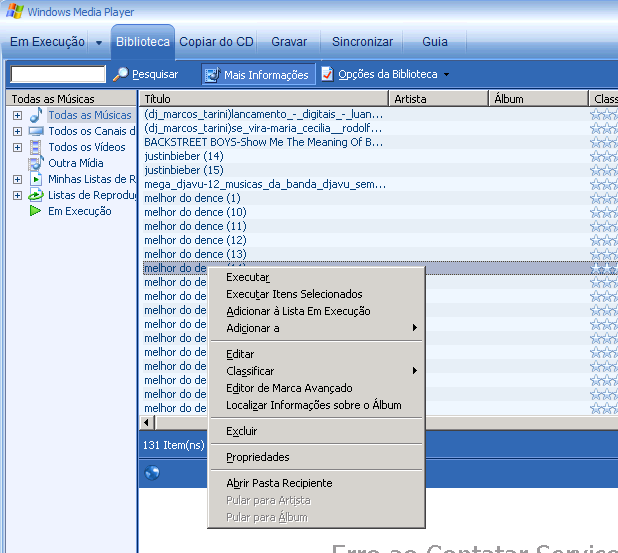Click the 131 Item(ns) status text
The width and height of the screenshot is (618, 553).
pos(173,445)
